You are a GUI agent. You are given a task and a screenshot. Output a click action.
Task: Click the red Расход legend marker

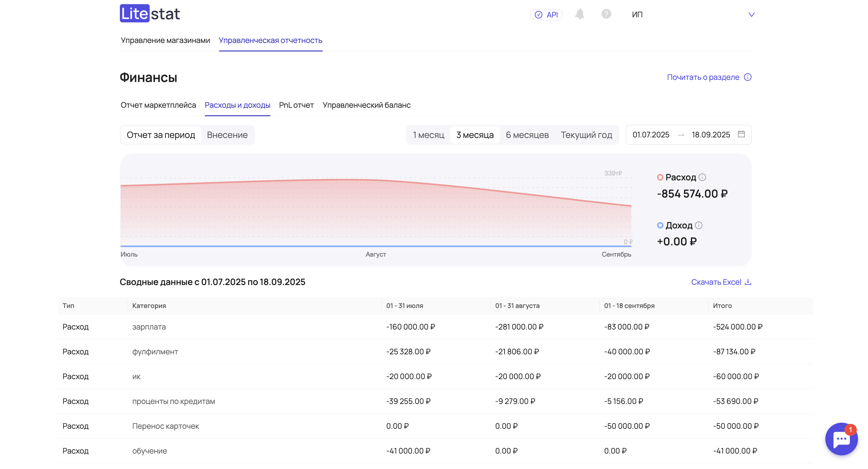pyautogui.click(x=660, y=177)
